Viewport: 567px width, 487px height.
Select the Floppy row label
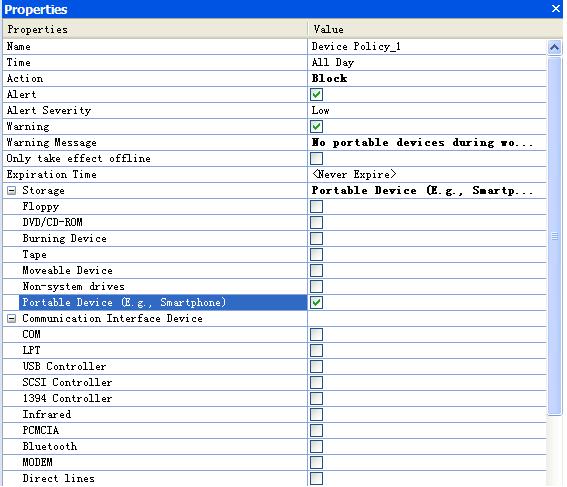click(41, 206)
